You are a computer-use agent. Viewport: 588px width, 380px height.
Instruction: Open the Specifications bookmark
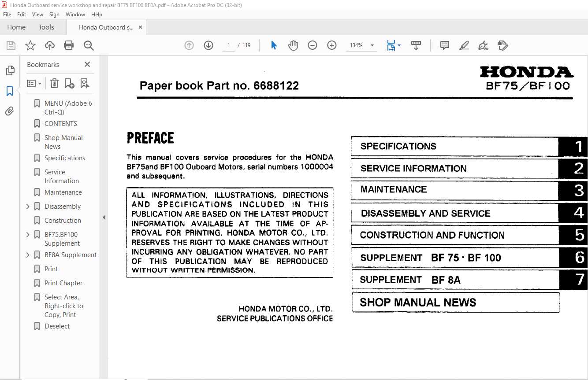pyautogui.click(x=65, y=158)
